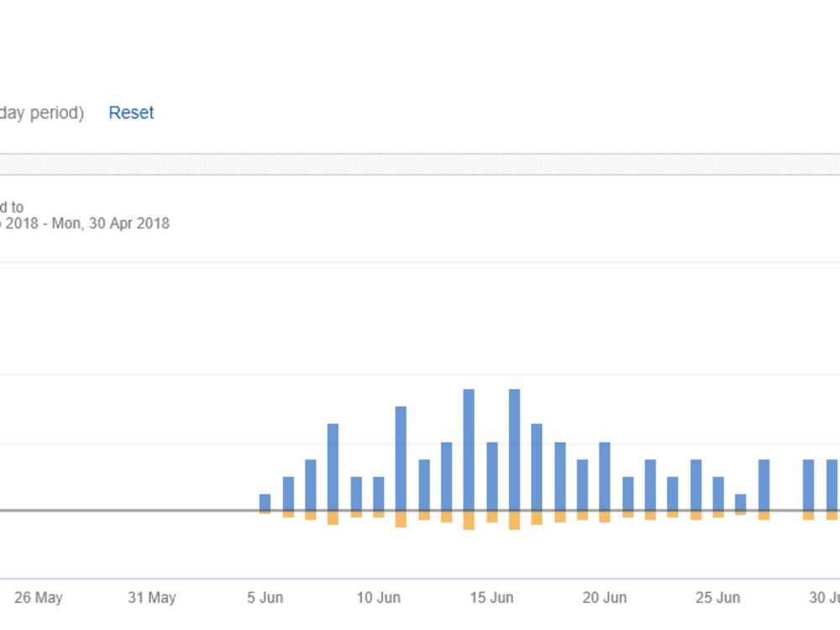
Task: Click the '10 Jun' axis label
Action: 379,597
